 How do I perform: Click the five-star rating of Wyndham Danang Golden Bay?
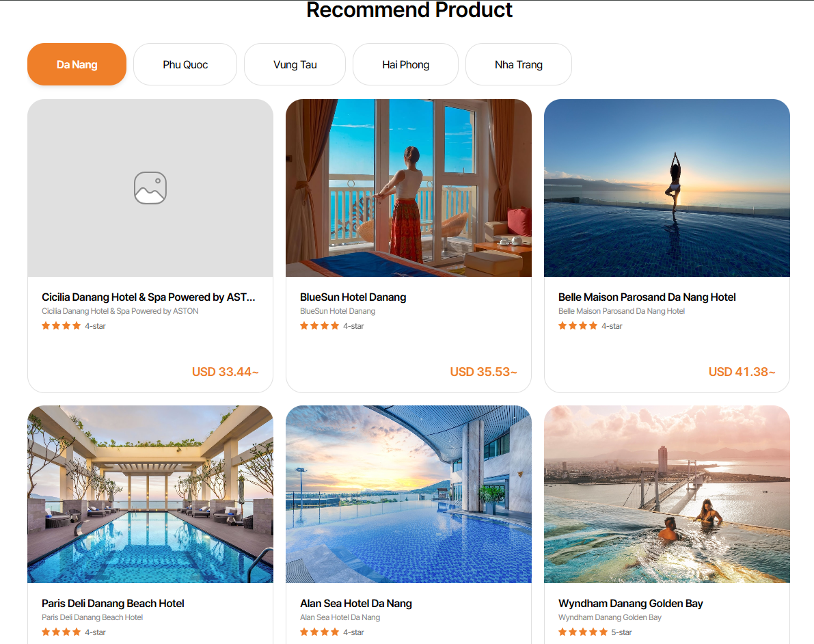(583, 632)
